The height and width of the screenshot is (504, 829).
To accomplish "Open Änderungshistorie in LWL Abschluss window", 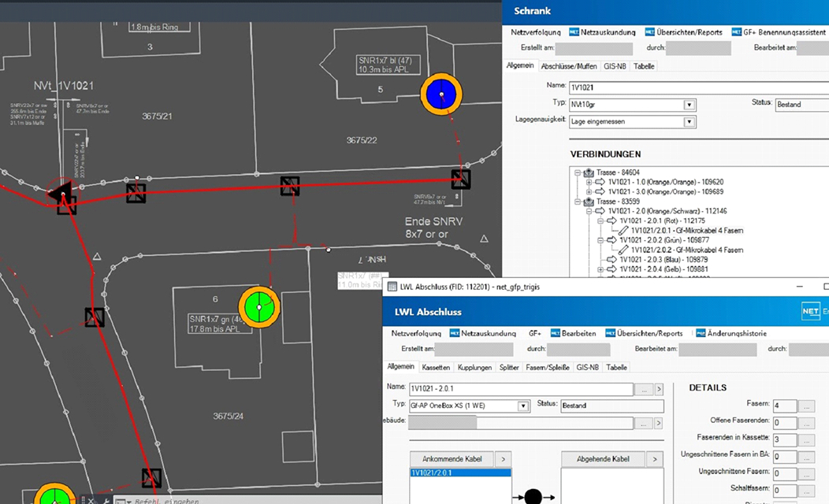I will (x=731, y=333).
